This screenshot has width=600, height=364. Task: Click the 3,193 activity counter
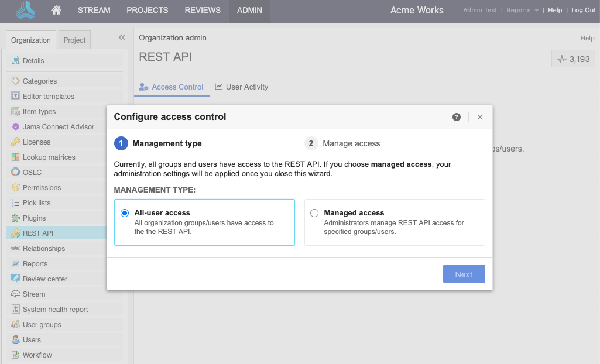[x=572, y=59]
